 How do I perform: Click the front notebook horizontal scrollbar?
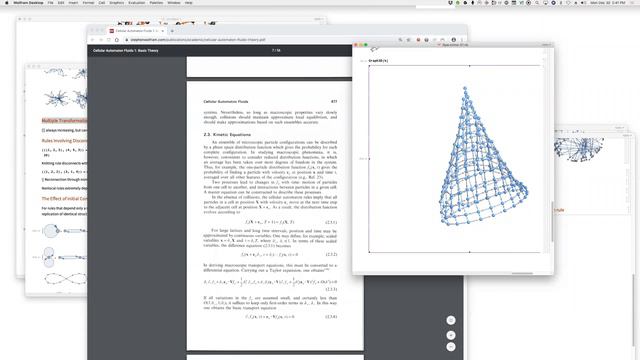point(522,273)
